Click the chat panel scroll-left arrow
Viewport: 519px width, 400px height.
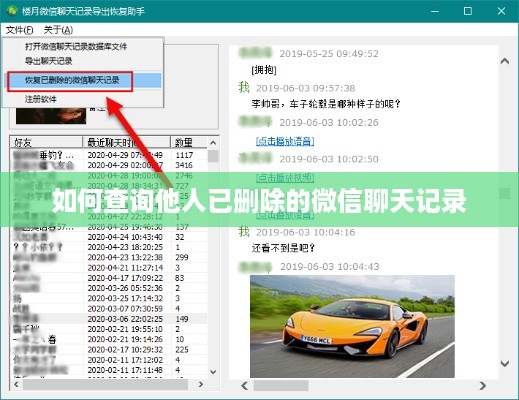(245, 386)
